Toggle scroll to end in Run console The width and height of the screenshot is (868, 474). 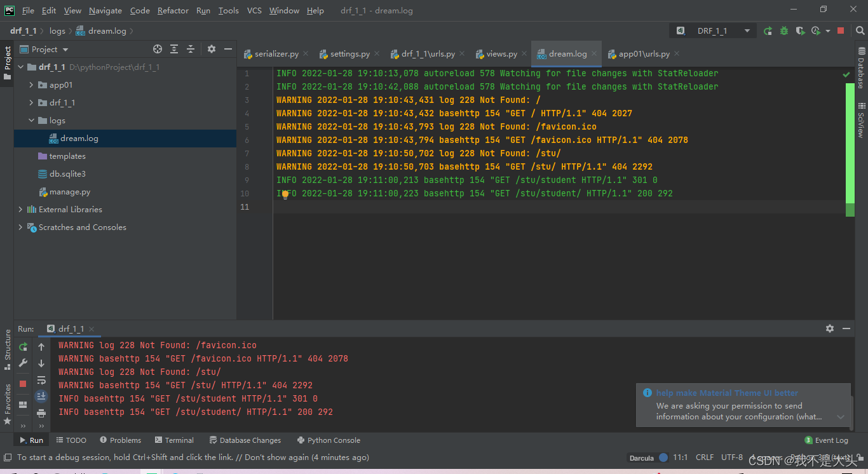tap(41, 396)
